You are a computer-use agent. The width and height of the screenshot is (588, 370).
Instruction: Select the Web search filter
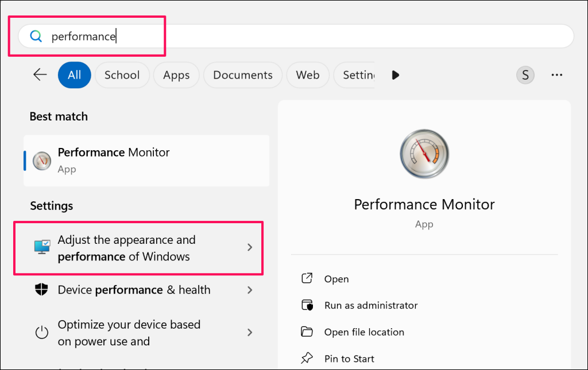[x=307, y=75]
